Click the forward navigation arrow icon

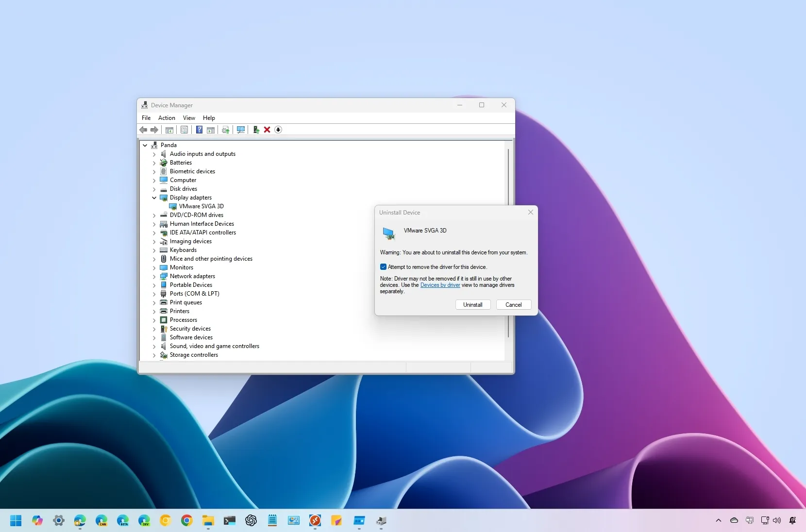click(x=154, y=130)
